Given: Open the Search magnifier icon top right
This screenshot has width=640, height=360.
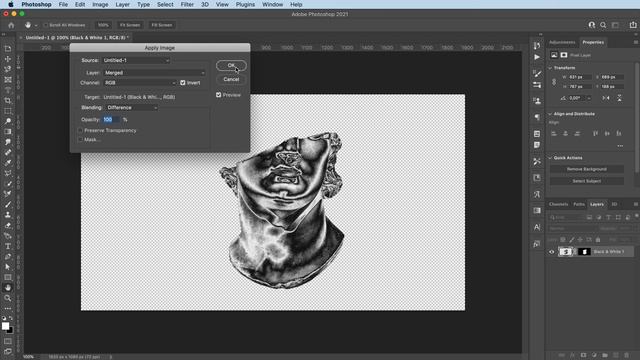Looking at the screenshot, I should [x=603, y=25].
